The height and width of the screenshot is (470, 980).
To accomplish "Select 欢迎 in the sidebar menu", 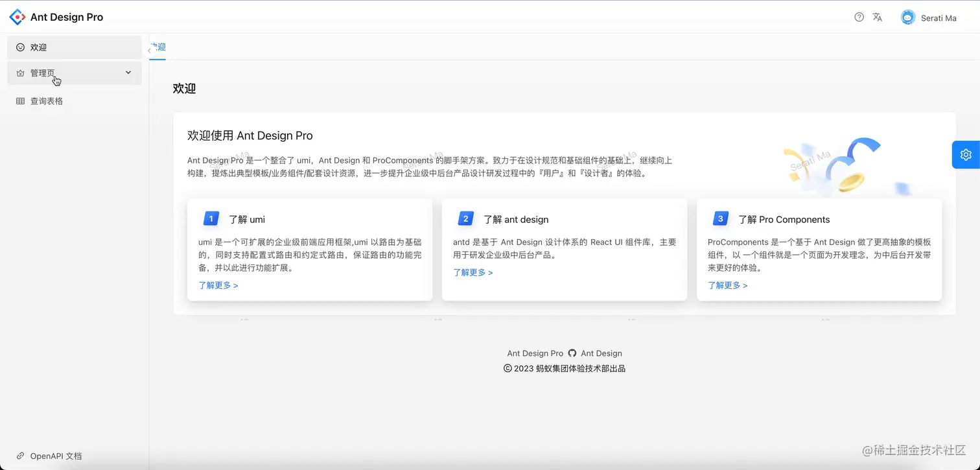I will (38, 47).
